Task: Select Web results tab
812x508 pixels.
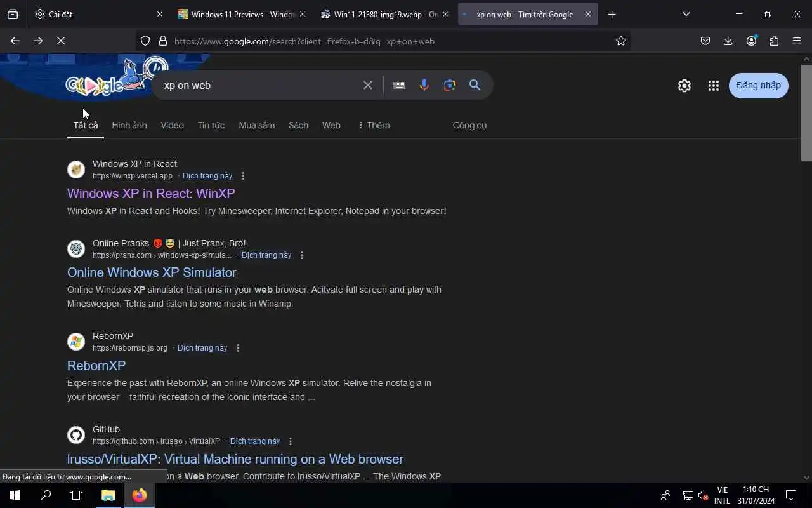Action: pos(331,125)
